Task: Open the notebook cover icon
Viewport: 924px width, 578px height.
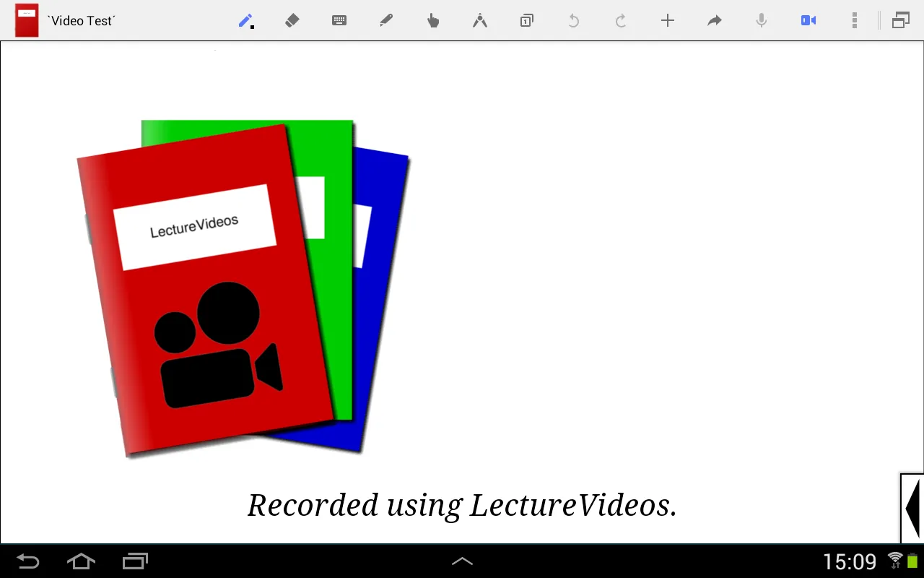Action: 26,20
